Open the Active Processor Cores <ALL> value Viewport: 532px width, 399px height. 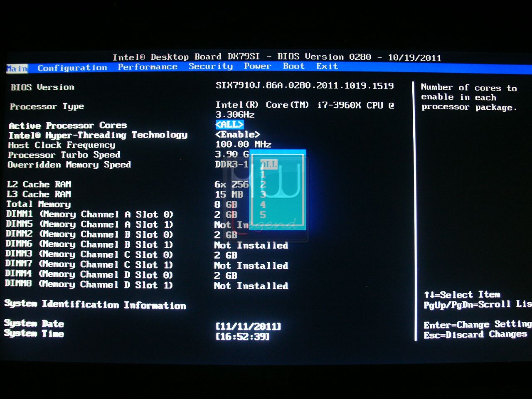pos(229,124)
